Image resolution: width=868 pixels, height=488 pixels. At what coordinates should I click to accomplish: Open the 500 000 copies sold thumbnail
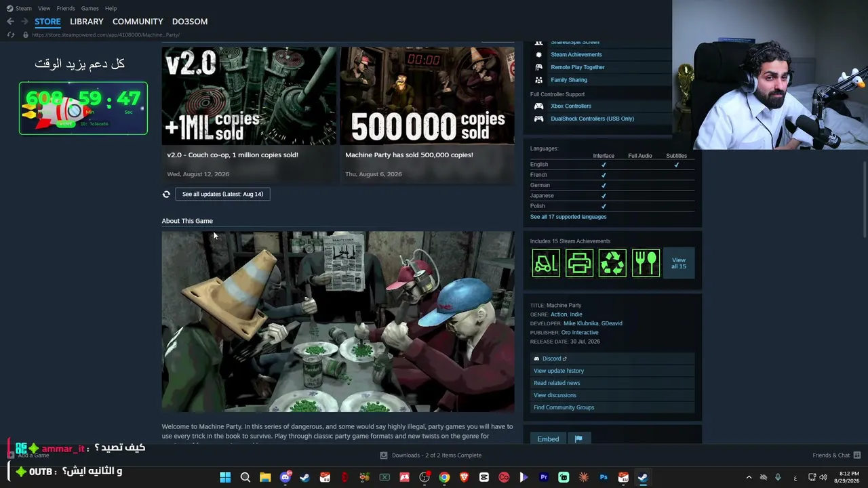(427, 96)
